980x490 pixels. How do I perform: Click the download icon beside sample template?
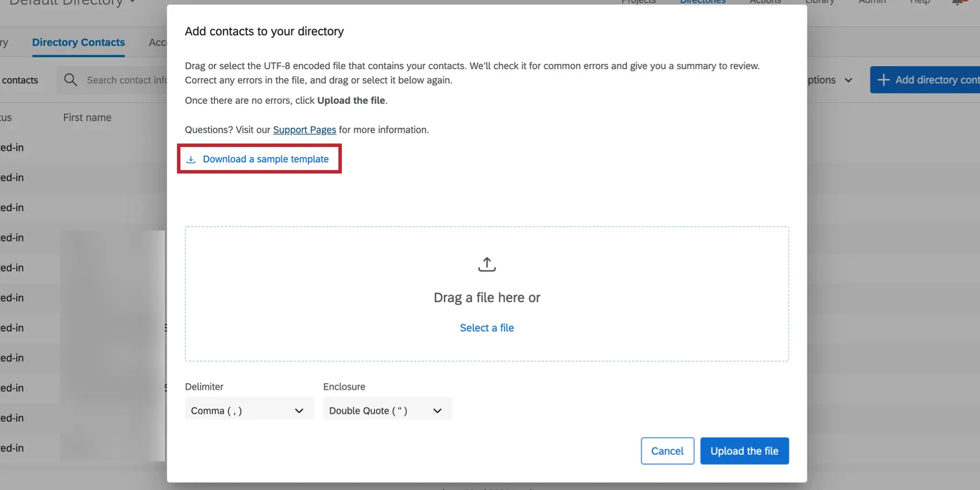coord(191,160)
